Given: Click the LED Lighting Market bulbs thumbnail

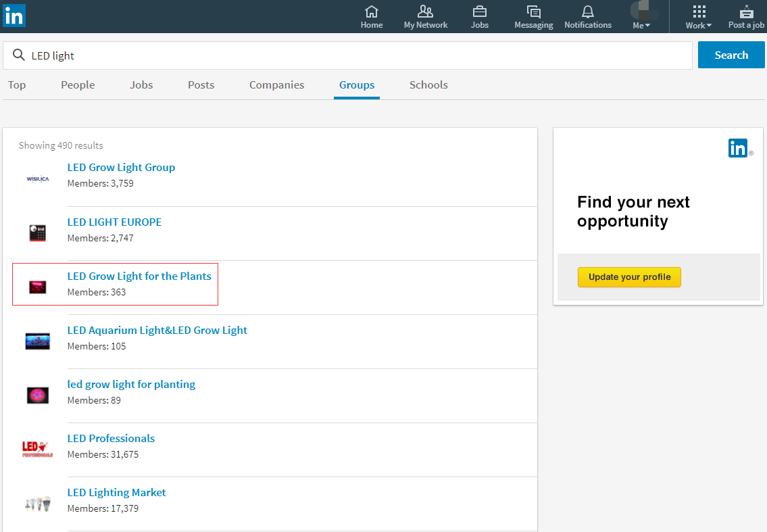Looking at the screenshot, I should 38,504.
